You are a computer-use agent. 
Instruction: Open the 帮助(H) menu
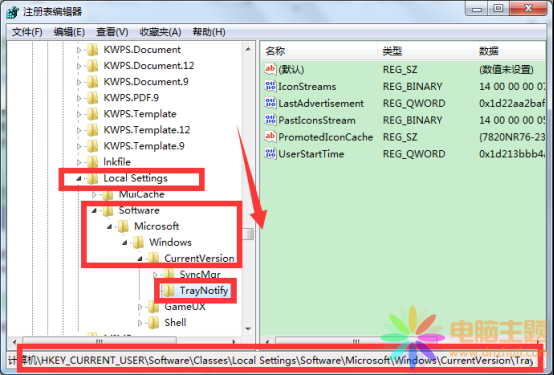pyautogui.click(x=209, y=32)
